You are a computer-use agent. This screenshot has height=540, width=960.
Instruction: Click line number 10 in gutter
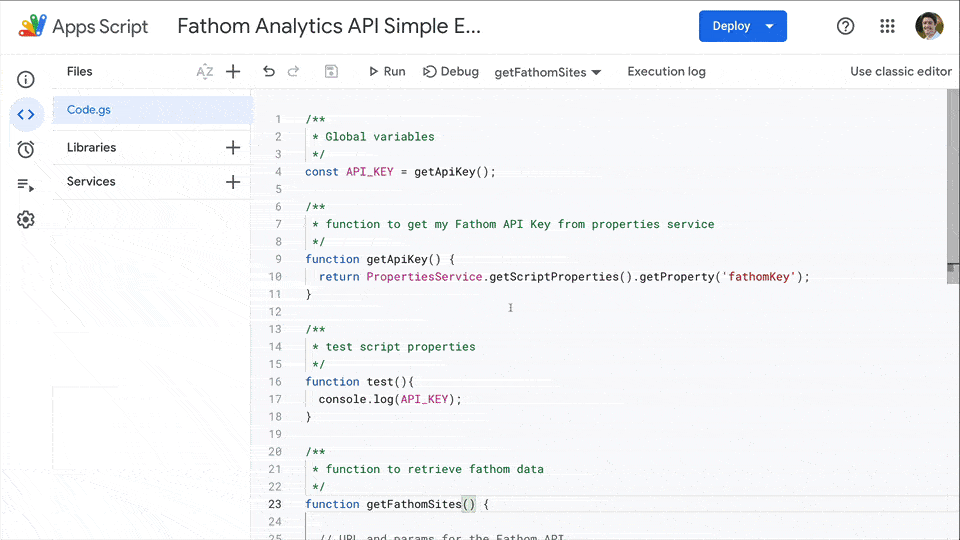[275, 277]
